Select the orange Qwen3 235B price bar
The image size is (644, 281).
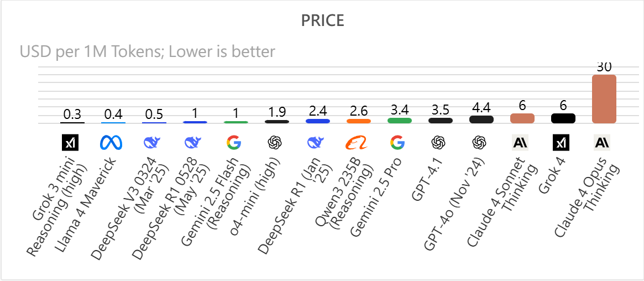tap(359, 121)
